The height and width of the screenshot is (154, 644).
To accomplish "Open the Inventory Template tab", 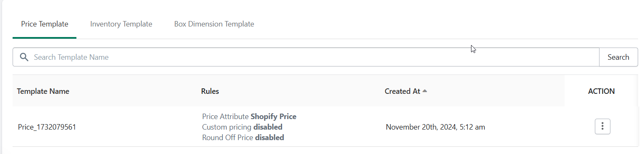I will click(x=121, y=24).
